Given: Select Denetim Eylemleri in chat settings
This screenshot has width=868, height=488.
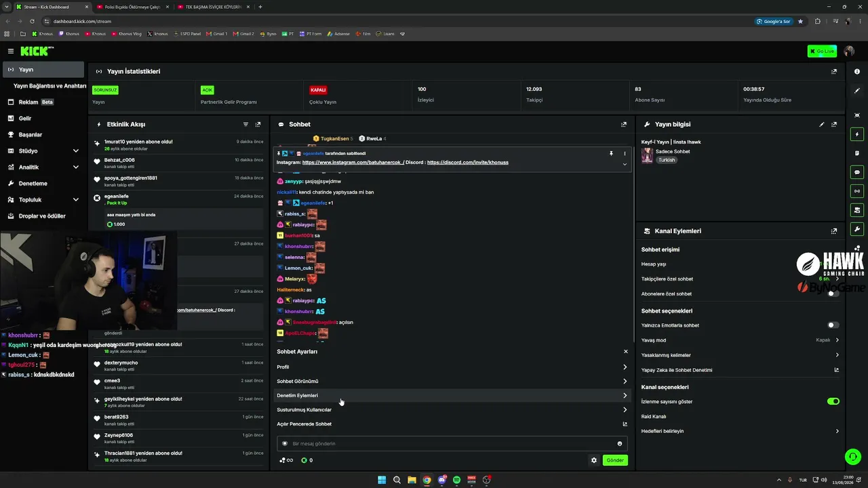Looking at the screenshot, I should pyautogui.click(x=452, y=395).
